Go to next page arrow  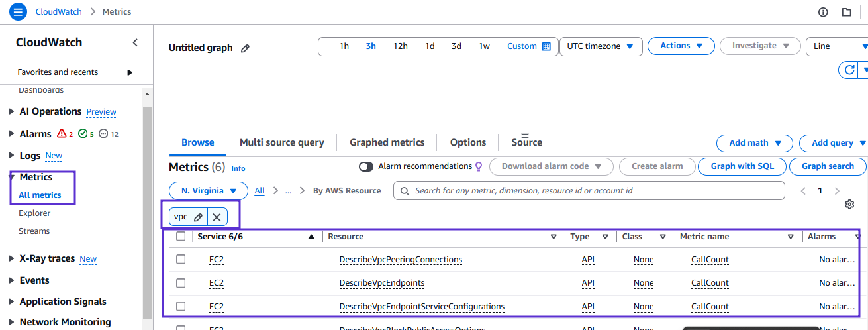[836, 191]
